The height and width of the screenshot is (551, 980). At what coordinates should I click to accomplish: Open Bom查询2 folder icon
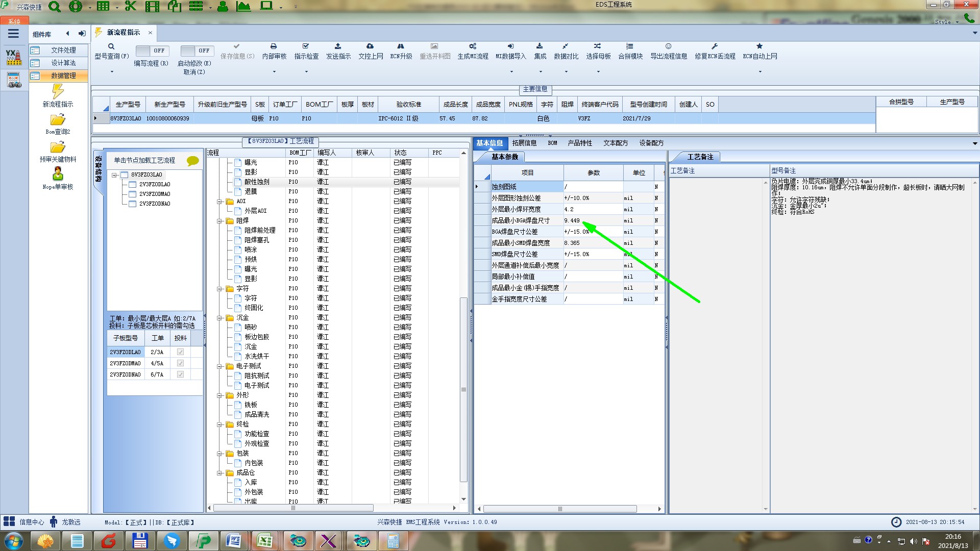58,120
